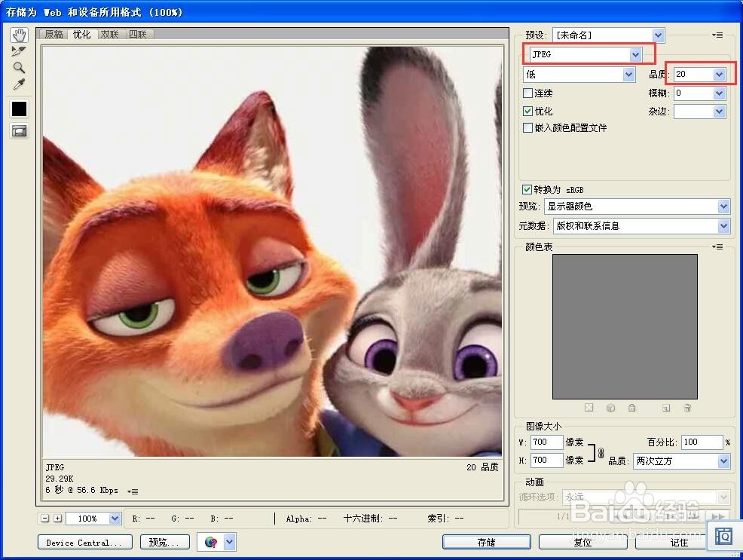The image size is (743, 560).
Task: Open the JPEG file format dropdown
Action: [635, 55]
